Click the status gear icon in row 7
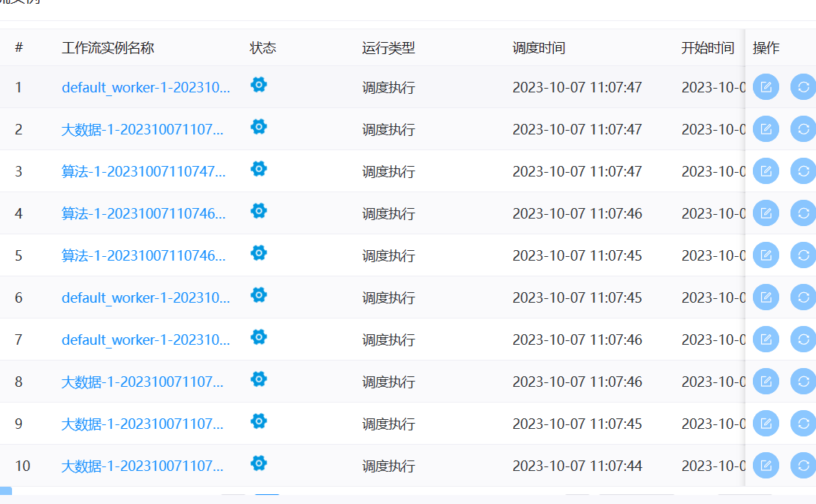 [258, 337]
